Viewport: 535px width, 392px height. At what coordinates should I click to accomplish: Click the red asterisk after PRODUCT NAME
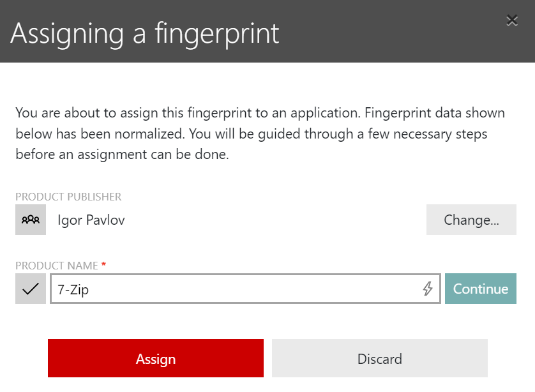(x=105, y=264)
